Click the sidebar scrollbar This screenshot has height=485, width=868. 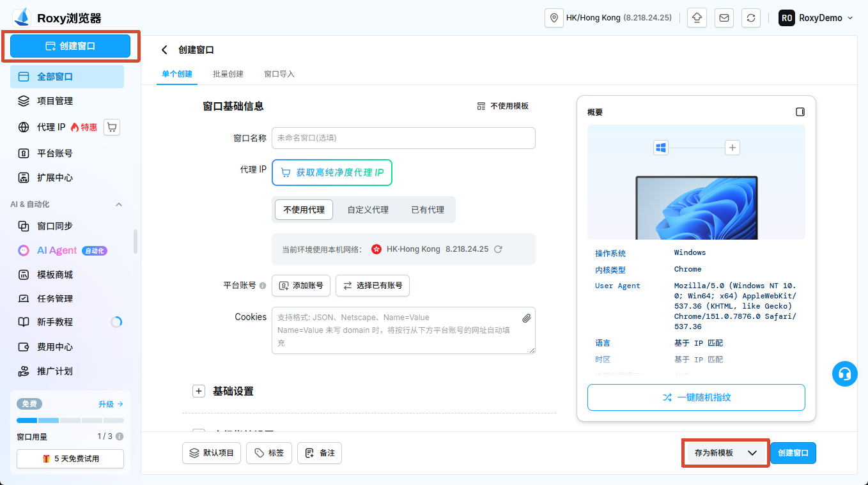135,242
